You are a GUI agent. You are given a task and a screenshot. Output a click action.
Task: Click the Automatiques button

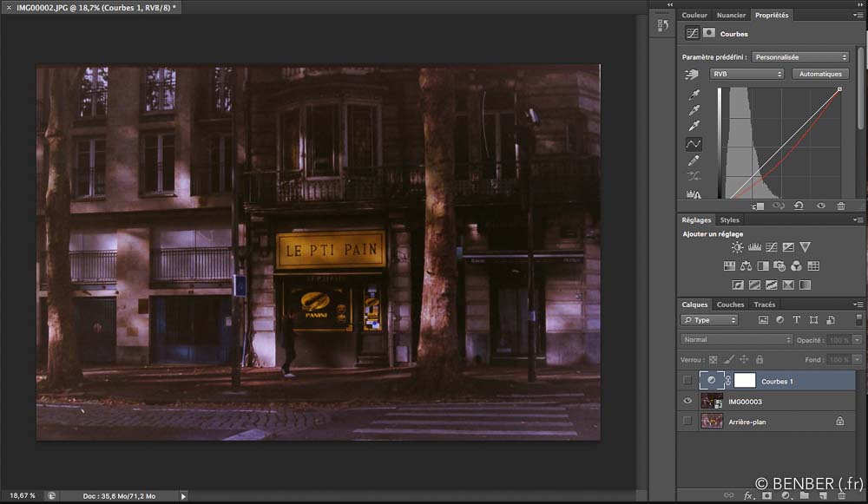tap(820, 75)
